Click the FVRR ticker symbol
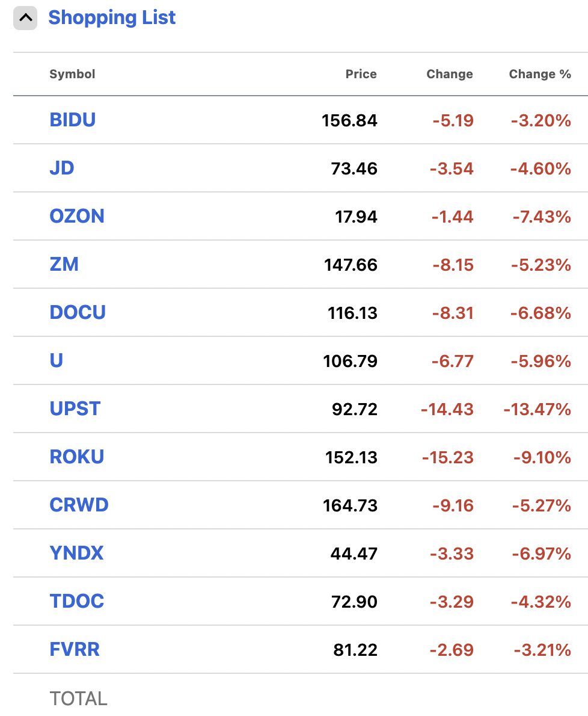Image resolution: width=588 pixels, height=716 pixels. (x=75, y=649)
